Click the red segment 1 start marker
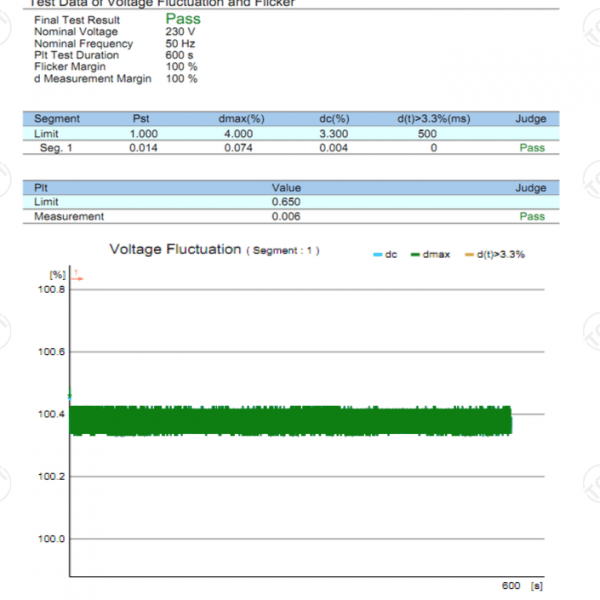Viewport: 600px width, 600px height. pos(77,276)
